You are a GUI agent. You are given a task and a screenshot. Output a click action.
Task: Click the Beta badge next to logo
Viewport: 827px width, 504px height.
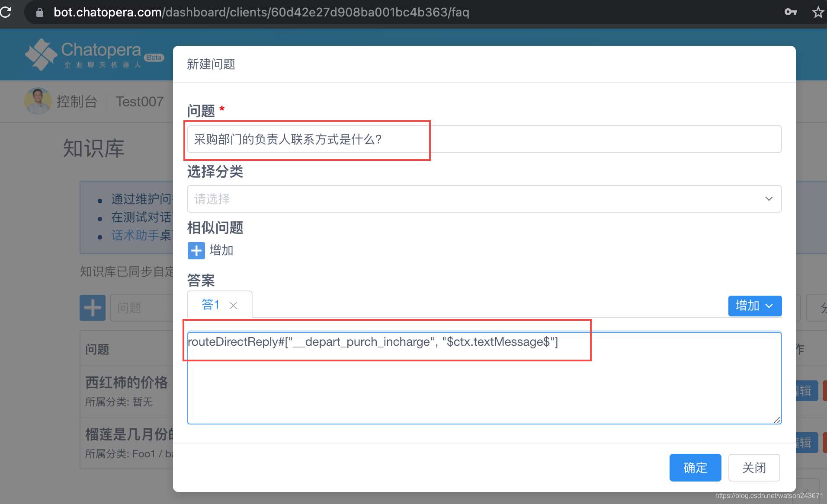coord(154,57)
